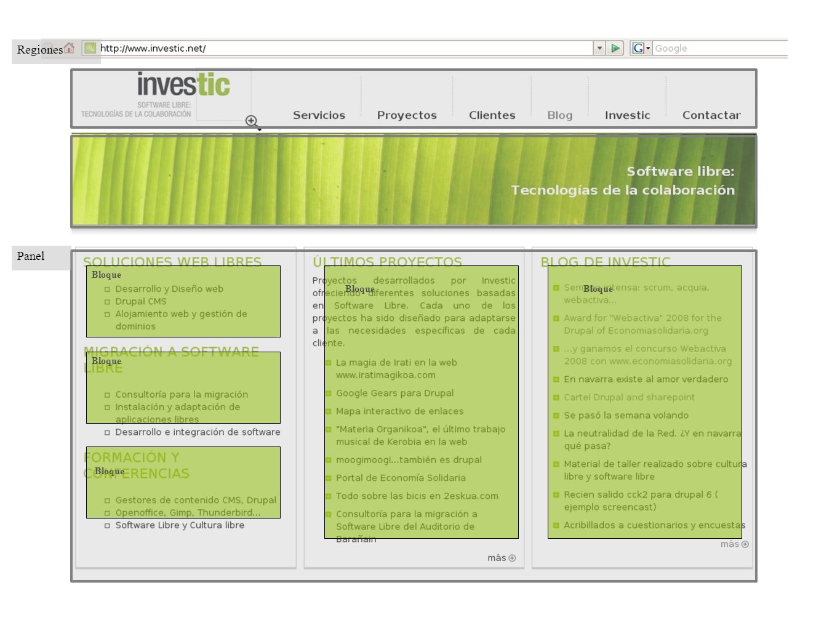This screenshot has height=630, width=840.
Task: Open Recien salido cck2 para drupal 6
Action: coord(641,500)
